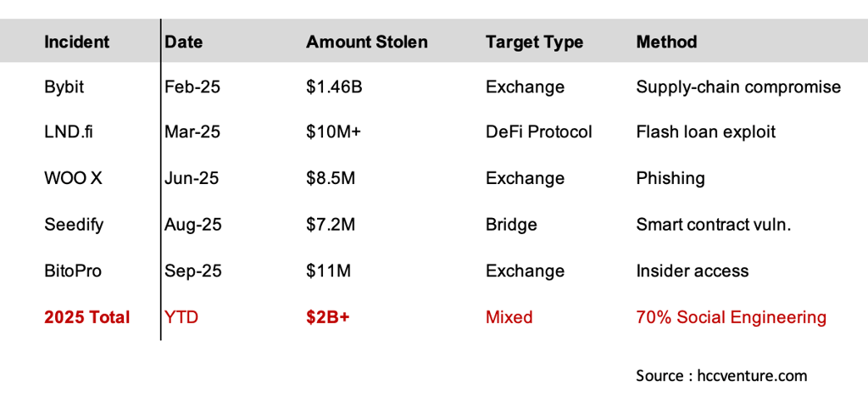Click the Target Type column header
Screen dimensions: 868x397
pos(533,42)
